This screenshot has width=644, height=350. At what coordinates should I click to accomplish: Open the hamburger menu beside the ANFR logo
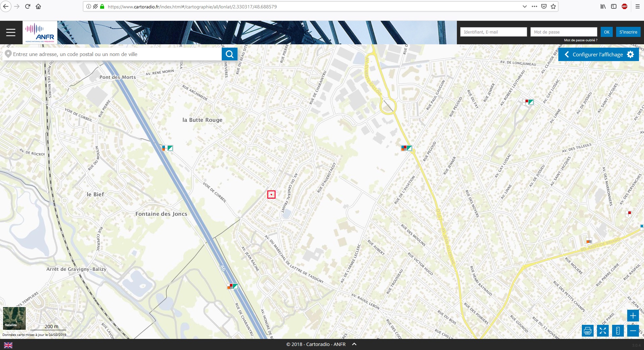coord(11,32)
